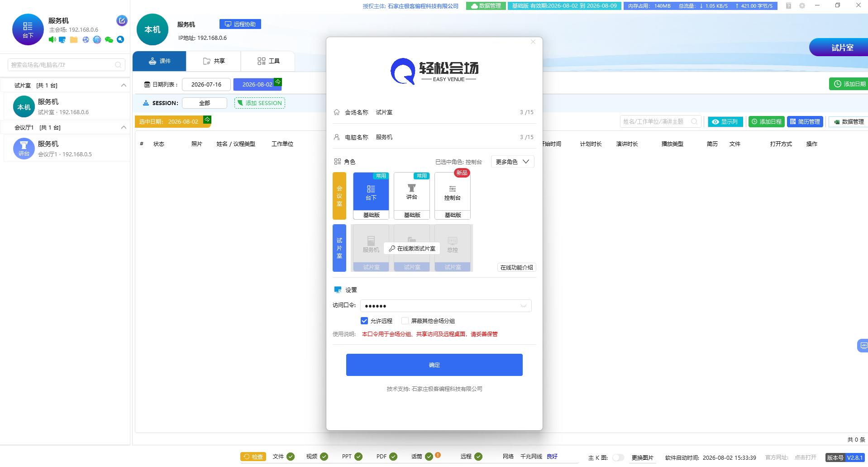This screenshot has height=467, width=868.
Task: Click the 试片室 button at top right
Action: pos(839,47)
